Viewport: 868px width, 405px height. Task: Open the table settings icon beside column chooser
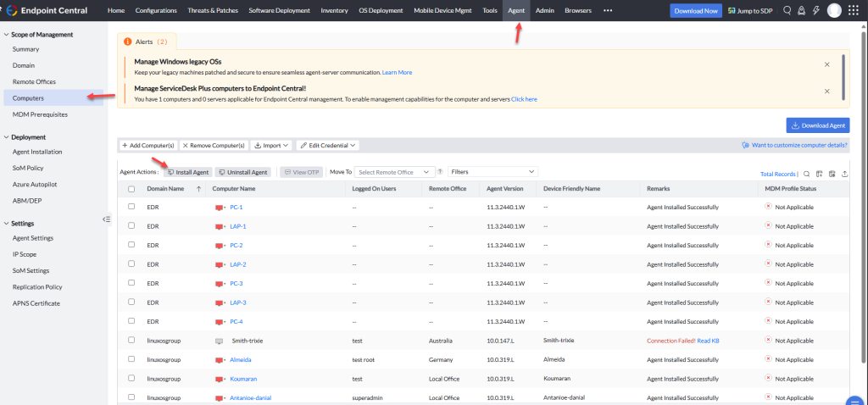[832, 174]
